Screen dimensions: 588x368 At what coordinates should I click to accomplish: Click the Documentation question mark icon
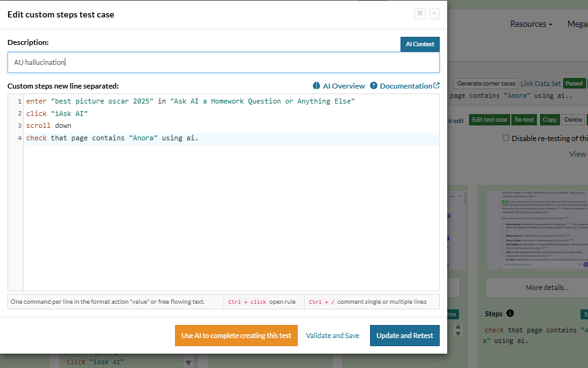[374, 86]
